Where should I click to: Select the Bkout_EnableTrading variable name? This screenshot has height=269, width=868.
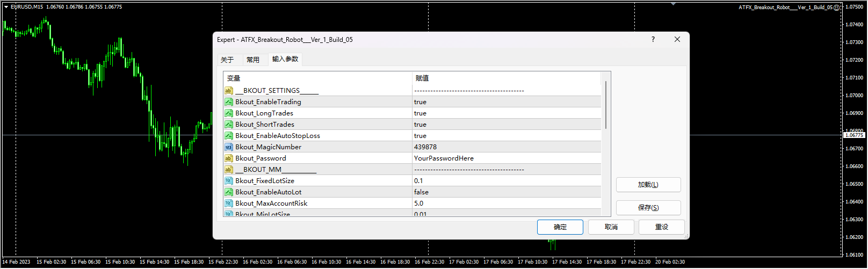click(268, 102)
